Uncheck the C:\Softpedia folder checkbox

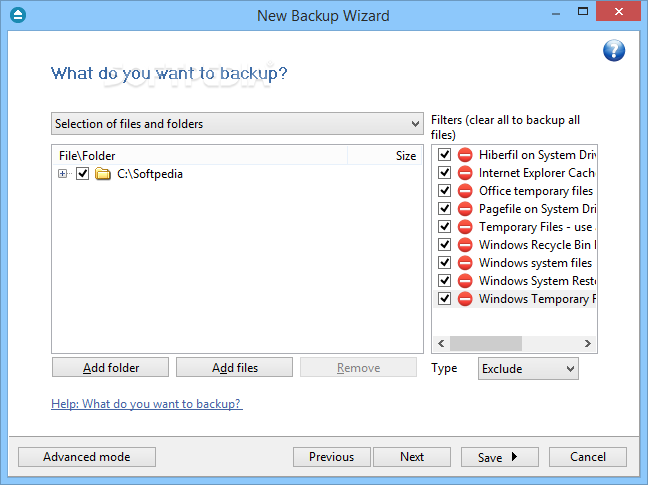[x=83, y=174]
